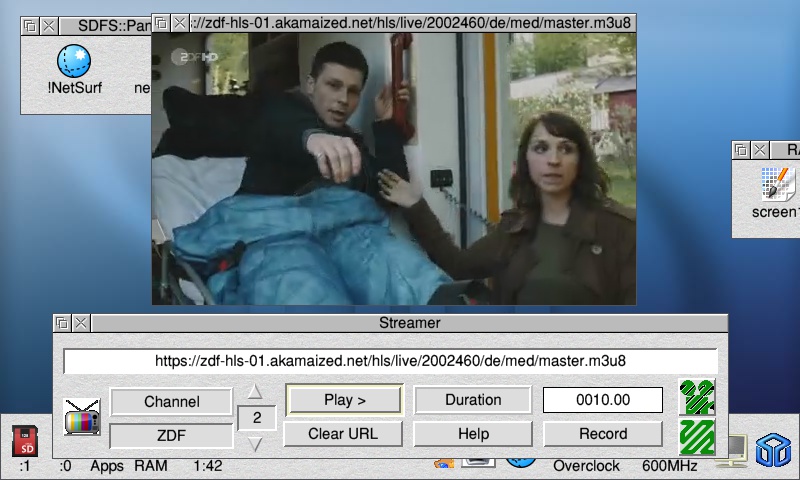This screenshot has width=800, height=480.
Task: Click the stream URL input field
Action: (x=390, y=361)
